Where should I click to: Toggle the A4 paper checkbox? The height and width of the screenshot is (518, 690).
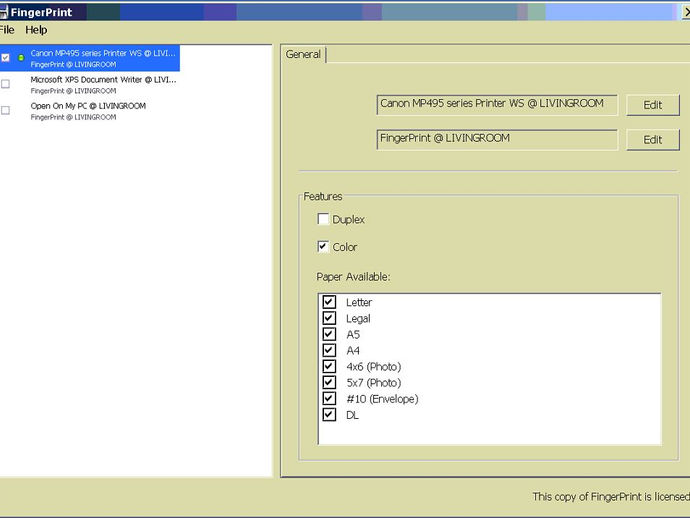tap(329, 350)
